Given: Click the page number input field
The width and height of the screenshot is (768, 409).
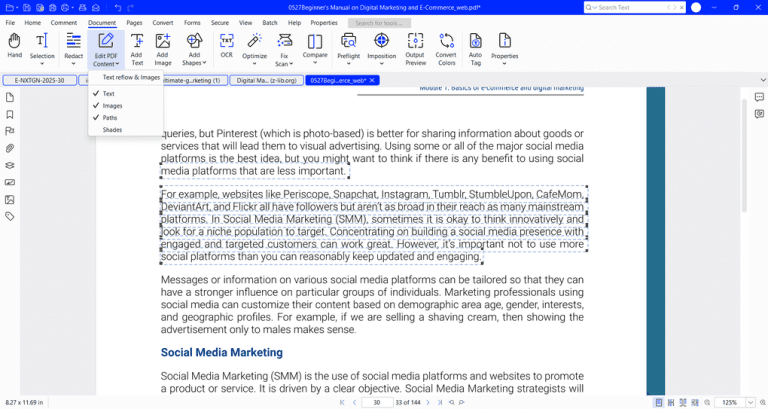Looking at the screenshot, I should 377,402.
